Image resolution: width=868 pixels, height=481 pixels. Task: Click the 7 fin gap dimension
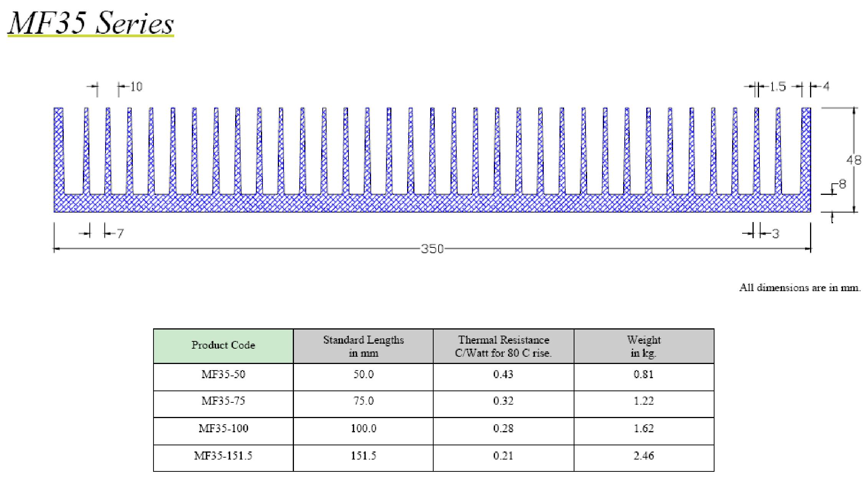pos(120,234)
